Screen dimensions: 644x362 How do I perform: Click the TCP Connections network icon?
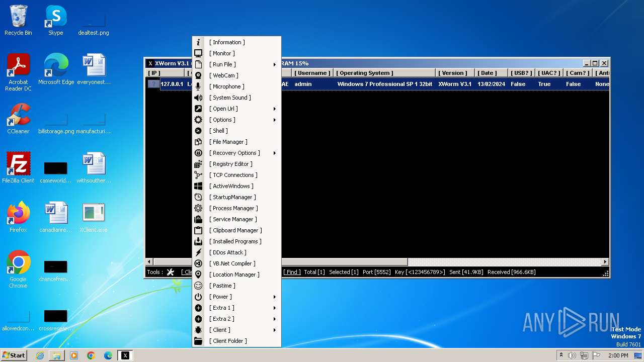198,175
